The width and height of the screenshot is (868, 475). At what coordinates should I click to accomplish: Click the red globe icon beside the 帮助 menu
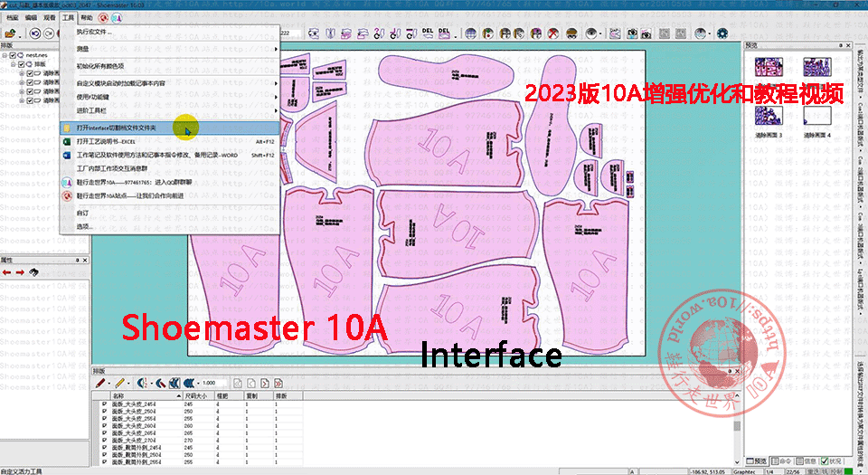tap(102, 18)
